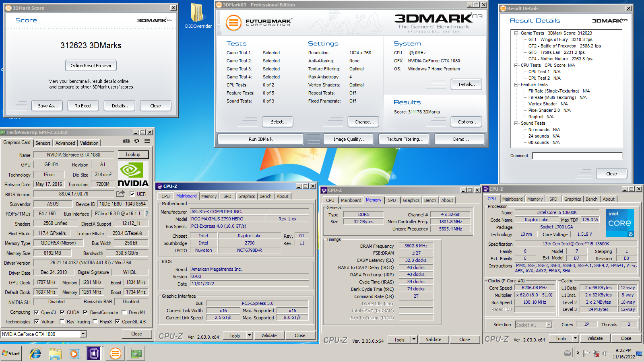
Task: Open Tools dropdown arrow in Mainboard CPU-Z window
Action: point(249,335)
